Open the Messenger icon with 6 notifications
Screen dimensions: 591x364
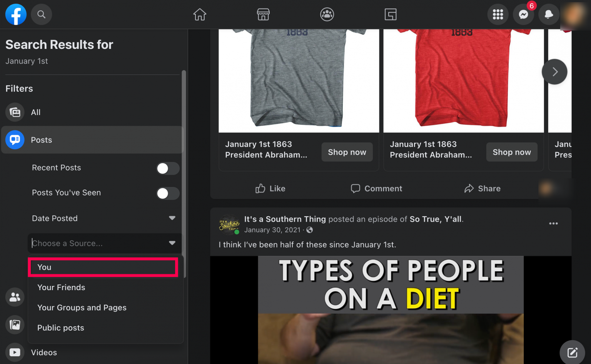coord(523,14)
